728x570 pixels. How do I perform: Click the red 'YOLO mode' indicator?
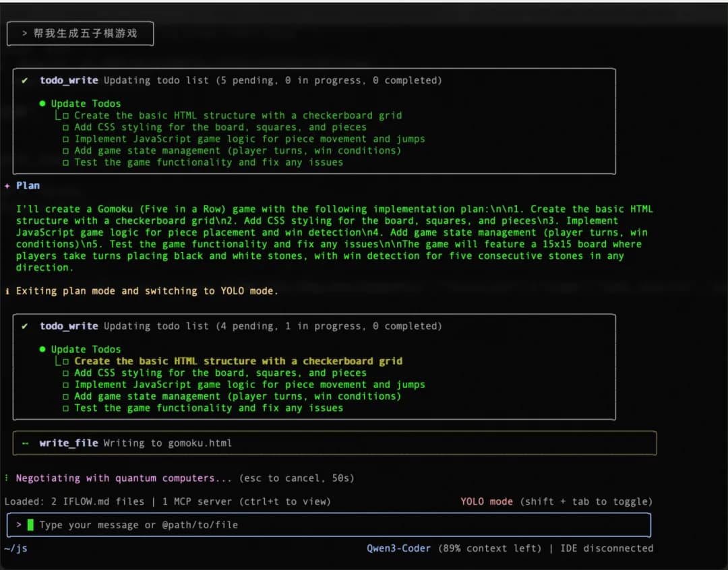(x=486, y=501)
